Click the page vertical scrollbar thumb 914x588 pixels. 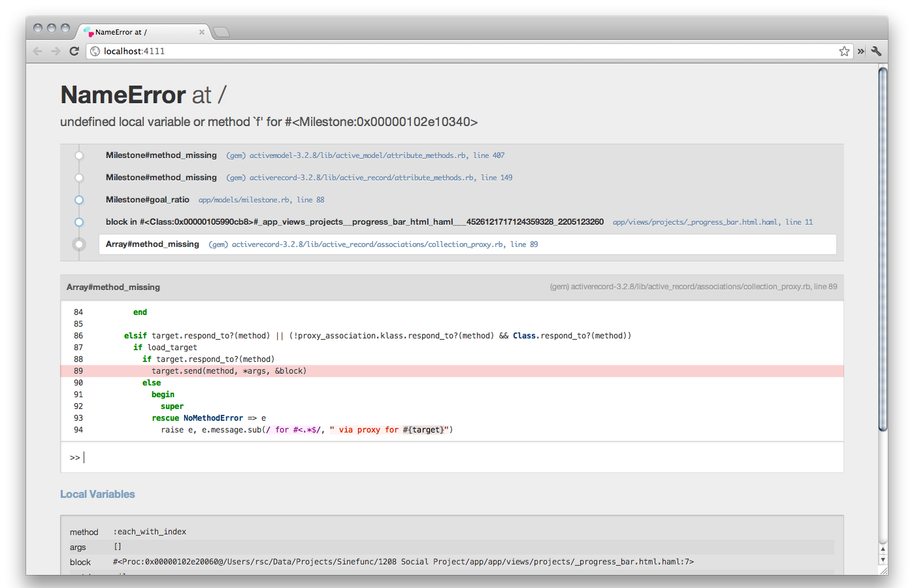tap(883, 249)
